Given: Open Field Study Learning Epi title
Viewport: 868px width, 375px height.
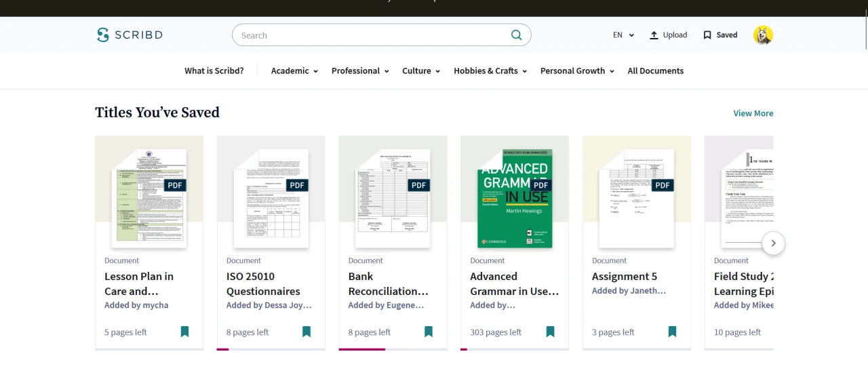Looking at the screenshot, I should point(744,283).
